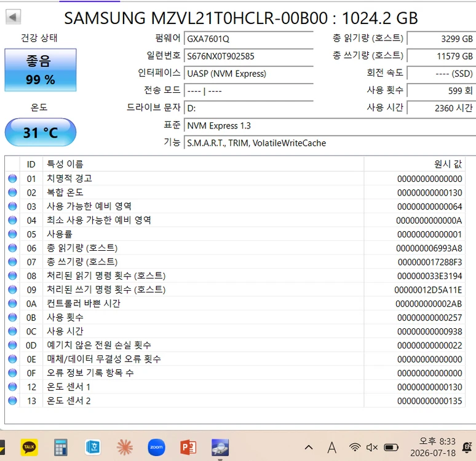The width and height of the screenshot is (476, 461).
Task: Click power on count value 599 회
Action: tap(442, 91)
